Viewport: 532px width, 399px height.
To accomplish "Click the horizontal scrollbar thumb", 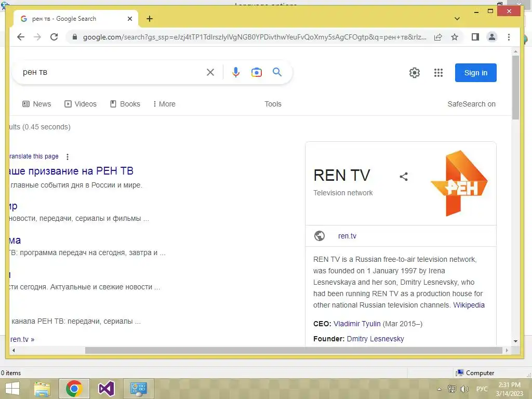I will 294,350.
